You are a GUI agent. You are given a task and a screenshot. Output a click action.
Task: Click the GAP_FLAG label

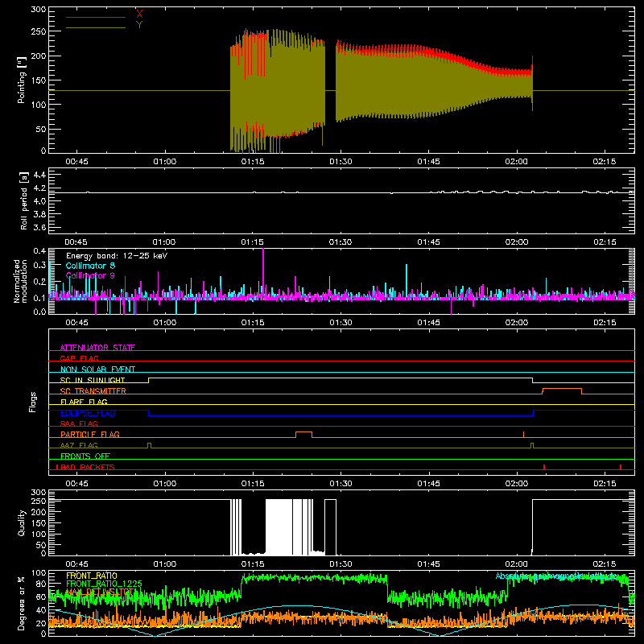tap(79, 358)
